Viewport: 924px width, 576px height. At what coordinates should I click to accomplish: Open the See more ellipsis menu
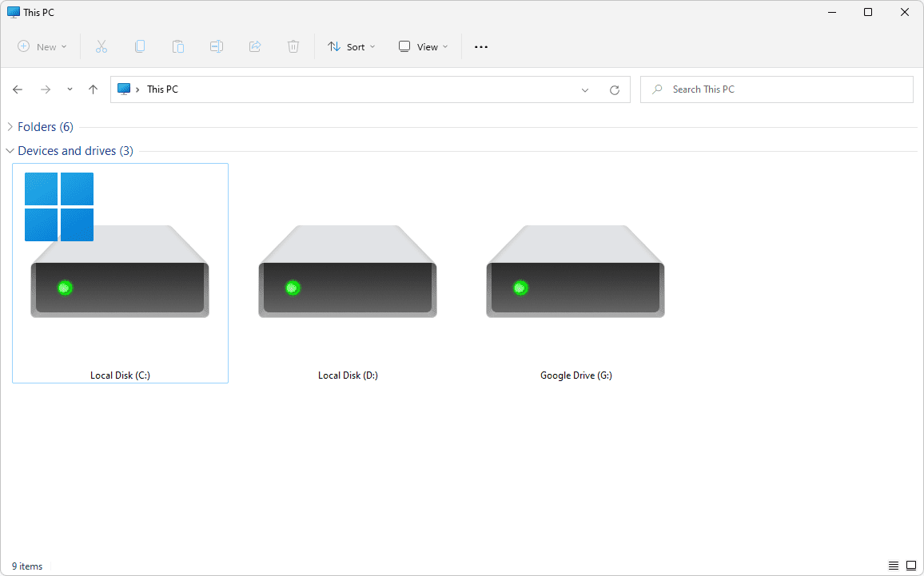click(480, 47)
